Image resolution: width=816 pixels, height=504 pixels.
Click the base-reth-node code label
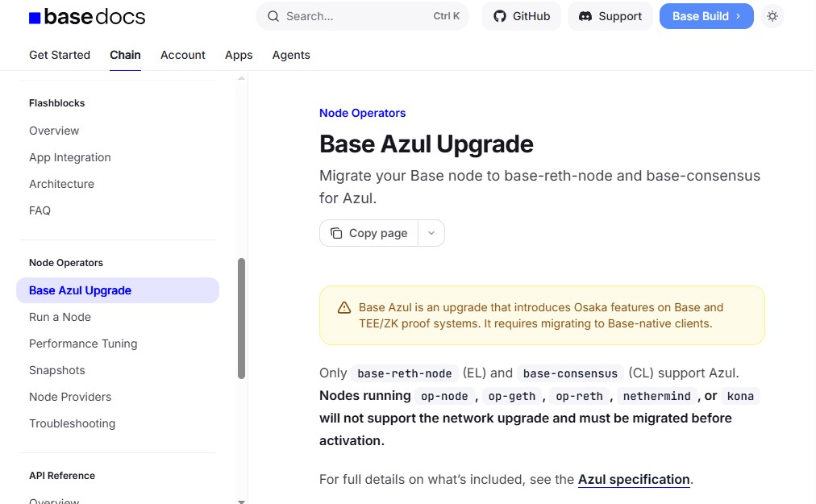pos(404,373)
